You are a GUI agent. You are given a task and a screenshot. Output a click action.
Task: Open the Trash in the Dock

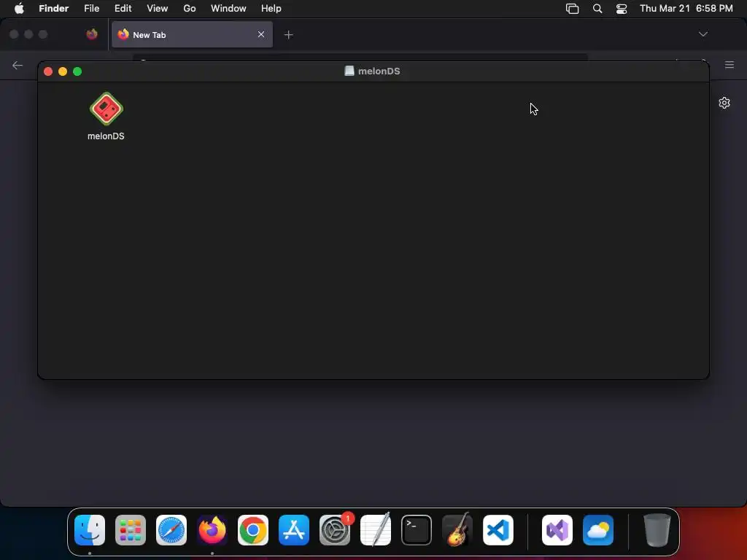(x=657, y=530)
